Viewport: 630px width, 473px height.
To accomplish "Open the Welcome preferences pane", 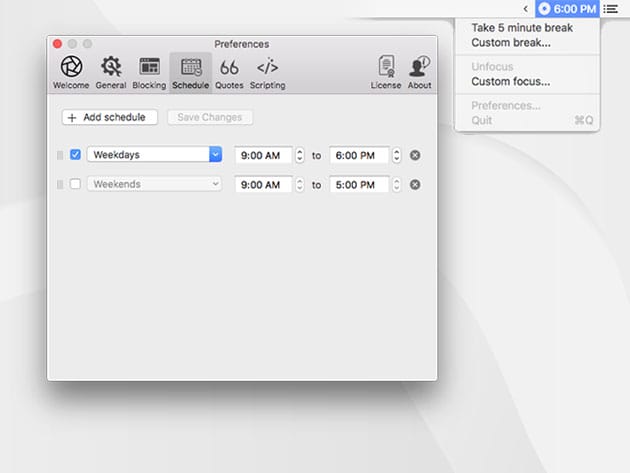I will [x=71, y=72].
